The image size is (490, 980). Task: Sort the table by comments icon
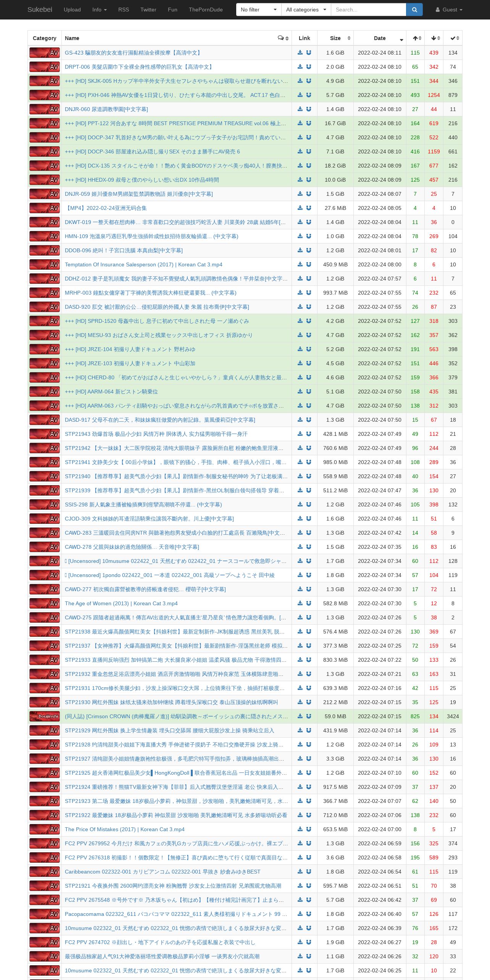pyautogui.click(x=283, y=38)
